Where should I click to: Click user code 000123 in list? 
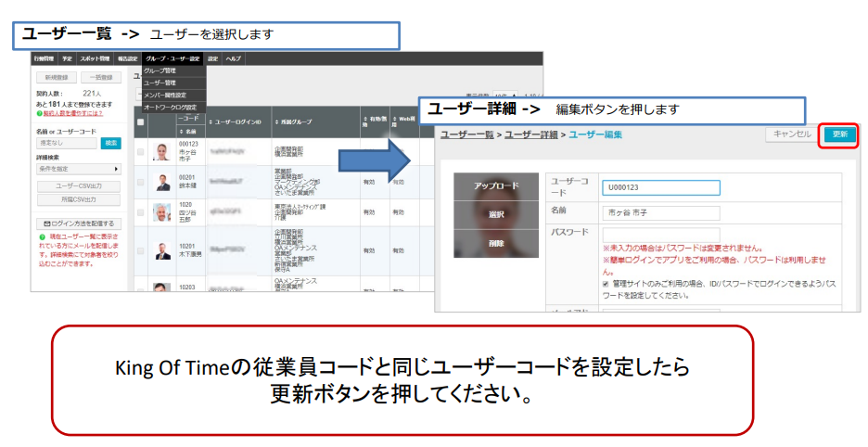tap(188, 144)
